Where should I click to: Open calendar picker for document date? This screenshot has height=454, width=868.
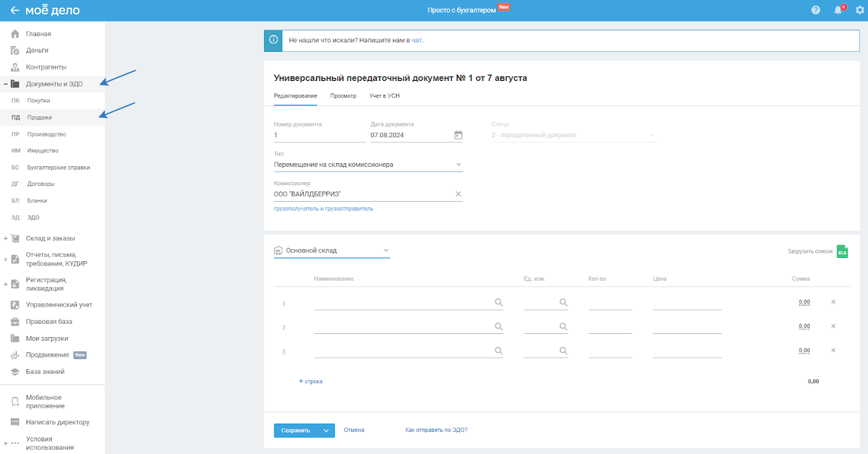pos(458,135)
